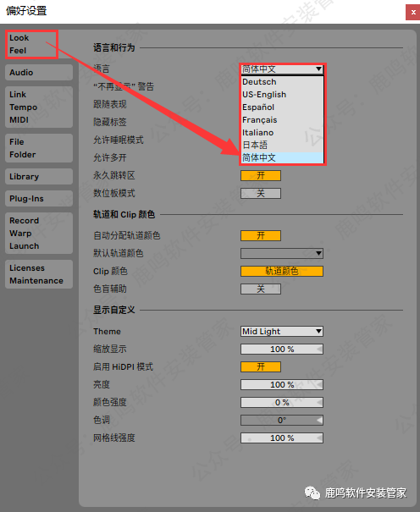Choose 日本語 from the language list
This screenshot has width=420, height=512.
click(282, 145)
